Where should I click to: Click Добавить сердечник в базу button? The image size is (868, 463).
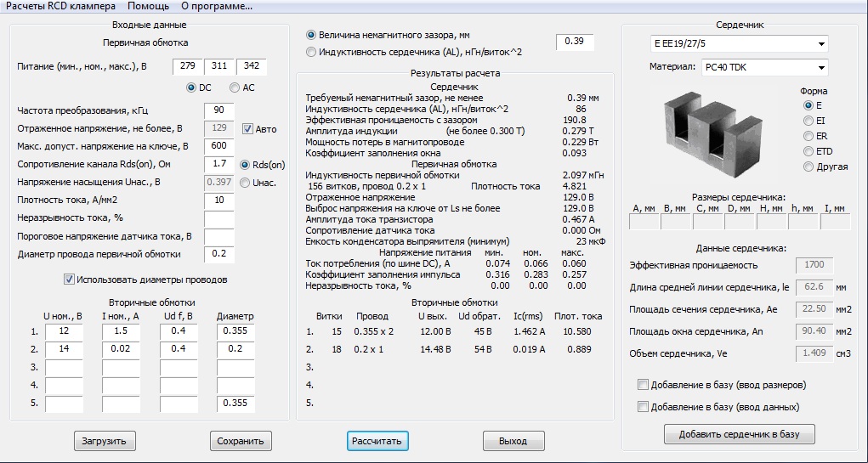[x=739, y=434]
